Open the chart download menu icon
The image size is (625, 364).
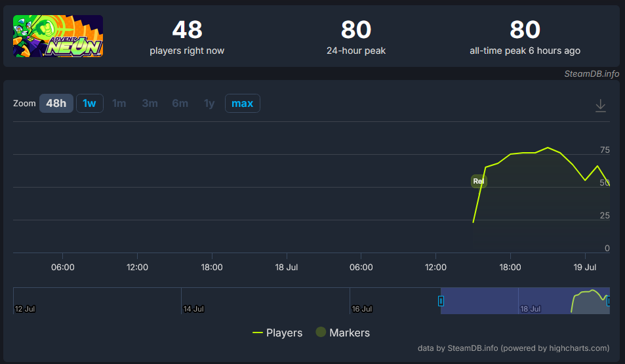[x=600, y=106]
